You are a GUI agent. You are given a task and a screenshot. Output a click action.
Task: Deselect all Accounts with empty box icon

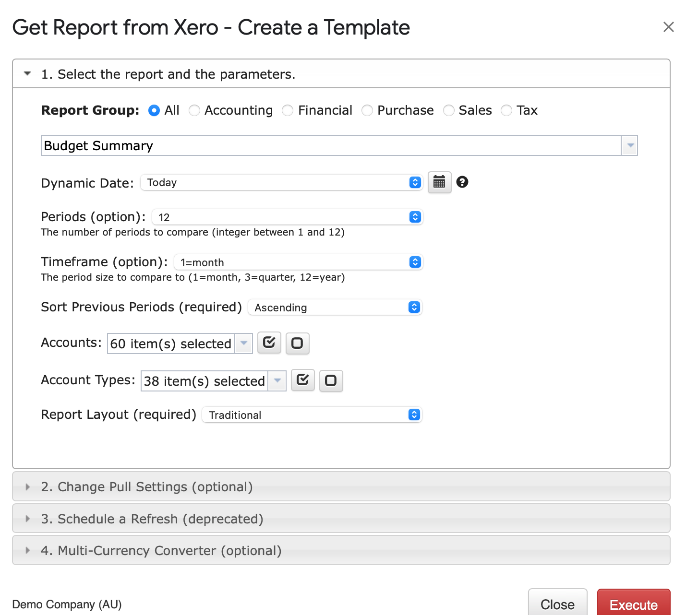click(x=298, y=343)
